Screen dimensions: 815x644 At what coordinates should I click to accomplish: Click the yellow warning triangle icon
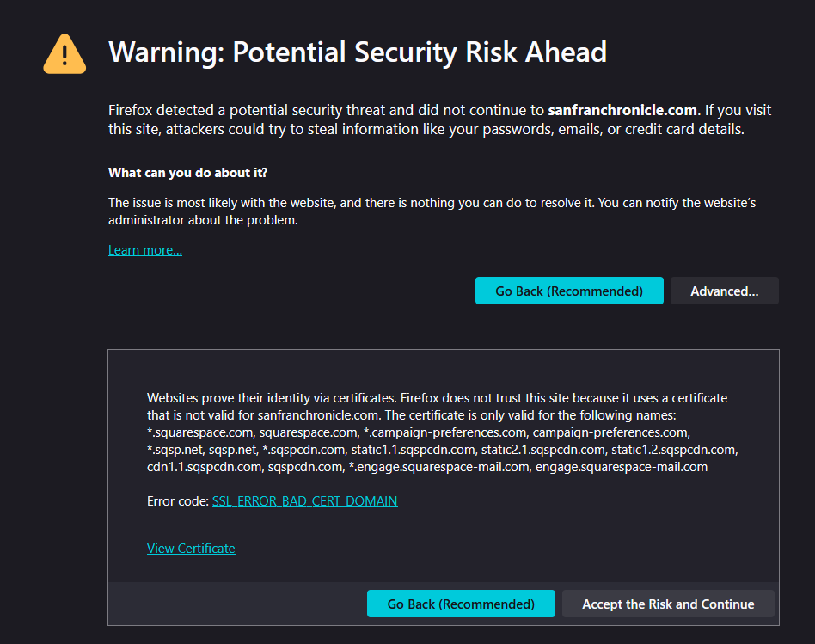point(64,53)
